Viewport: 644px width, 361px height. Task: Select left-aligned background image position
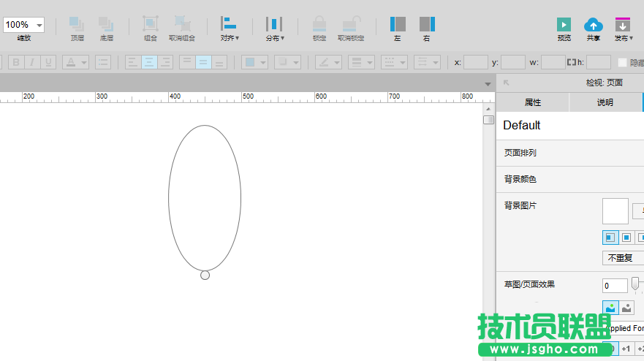click(610, 237)
